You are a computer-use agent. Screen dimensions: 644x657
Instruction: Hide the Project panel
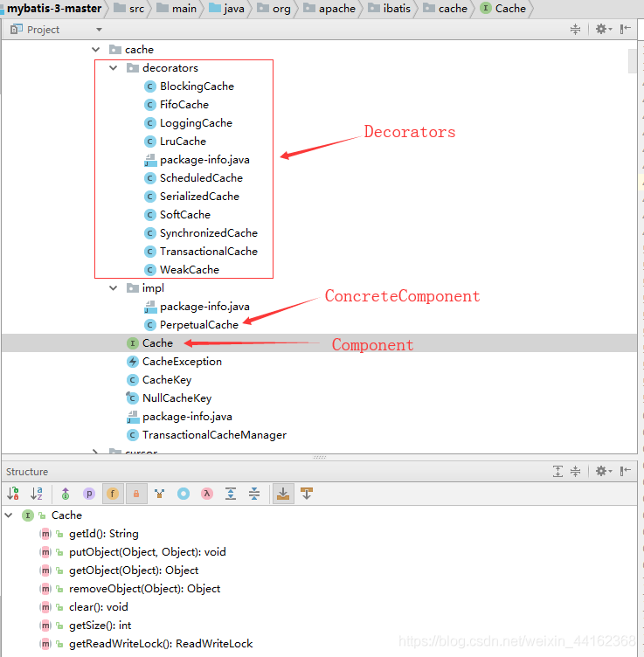(625, 29)
